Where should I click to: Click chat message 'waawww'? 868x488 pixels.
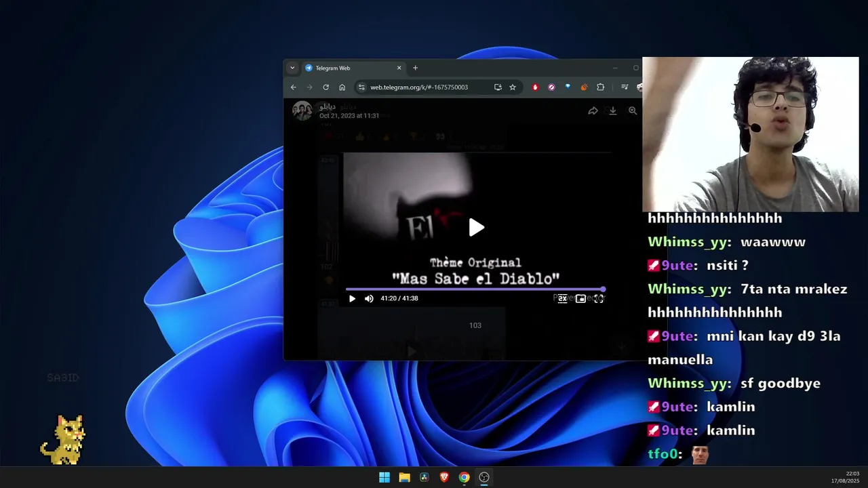tap(773, 242)
